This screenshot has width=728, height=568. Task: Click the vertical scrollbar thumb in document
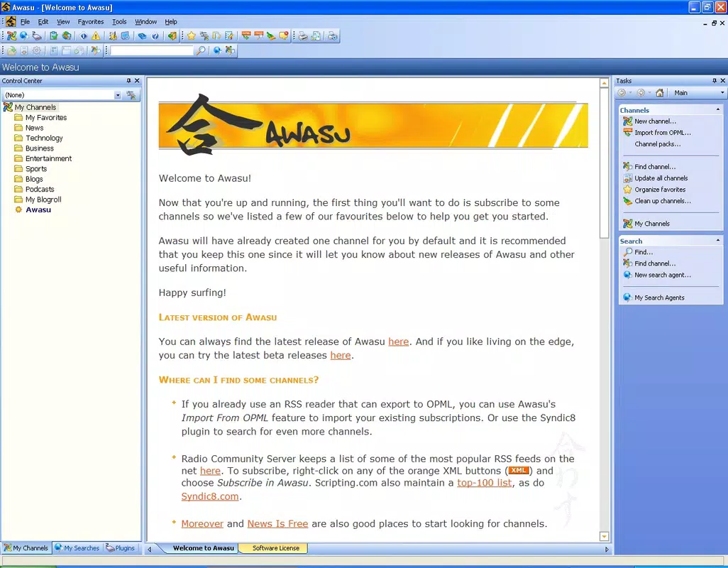click(x=604, y=163)
